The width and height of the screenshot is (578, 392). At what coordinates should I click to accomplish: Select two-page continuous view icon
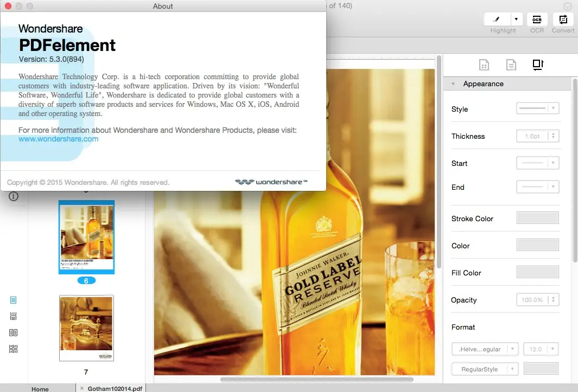tap(13, 349)
